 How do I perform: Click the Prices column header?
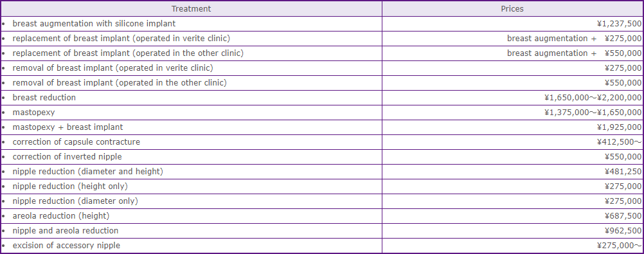tap(512, 8)
